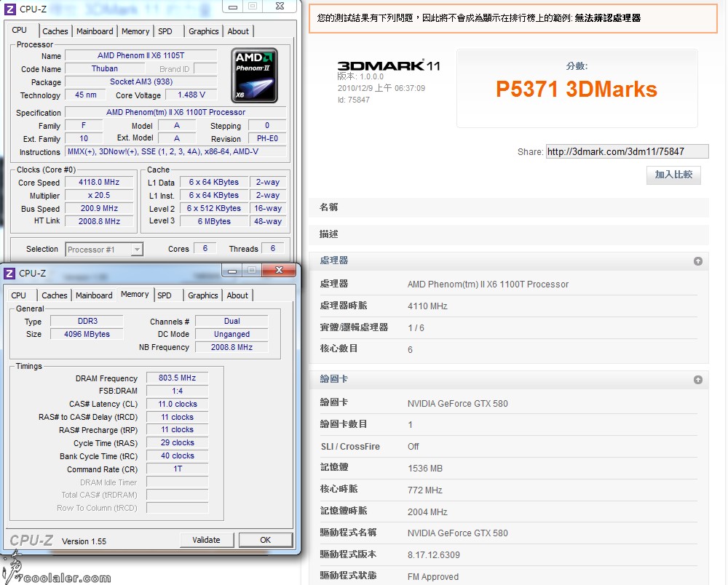Click the 40 clocks Bank Cycle Time value
Image resolution: width=728 pixels, height=585 pixels.
tap(178, 456)
